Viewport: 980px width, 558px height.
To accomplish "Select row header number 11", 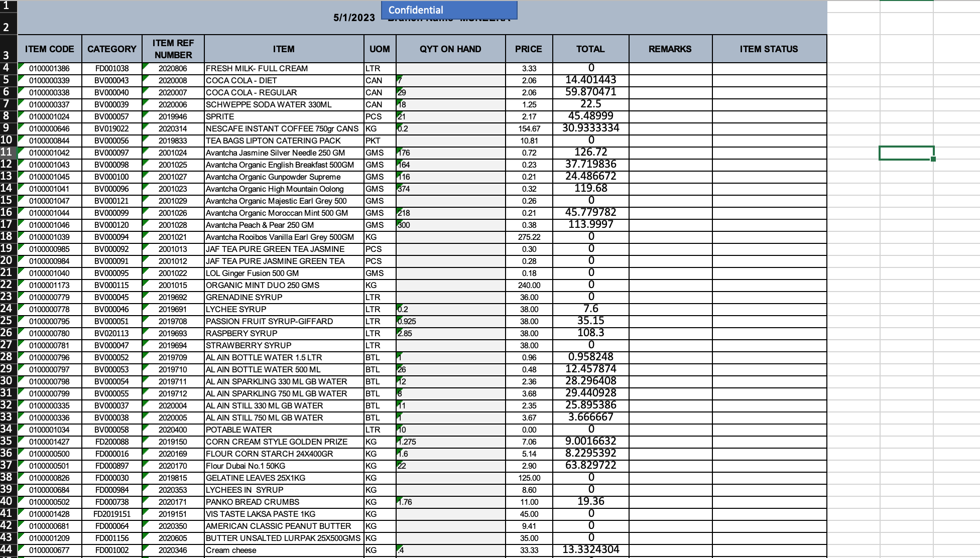I will pyautogui.click(x=7, y=153).
